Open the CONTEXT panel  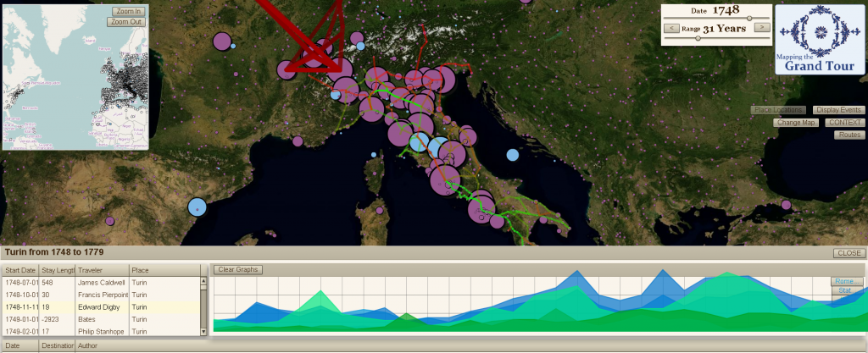(x=845, y=123)
